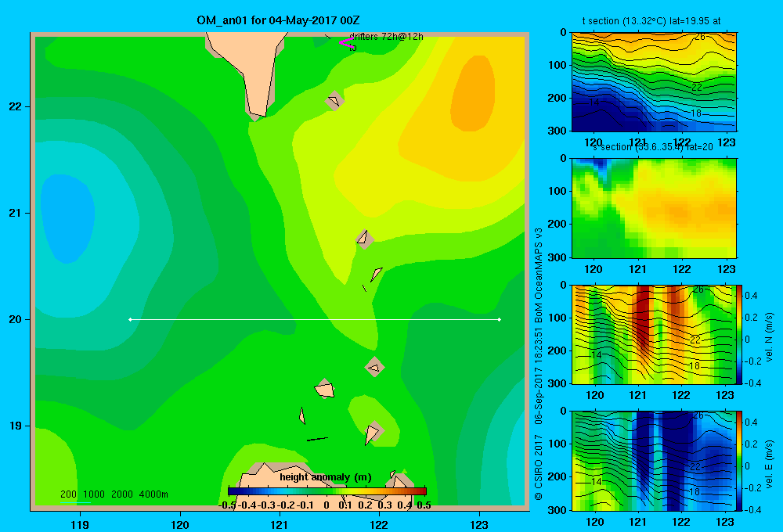Screen dimensions: 783x532
Task: Click the vel. E color scale bar
Action: pos(740,461)
